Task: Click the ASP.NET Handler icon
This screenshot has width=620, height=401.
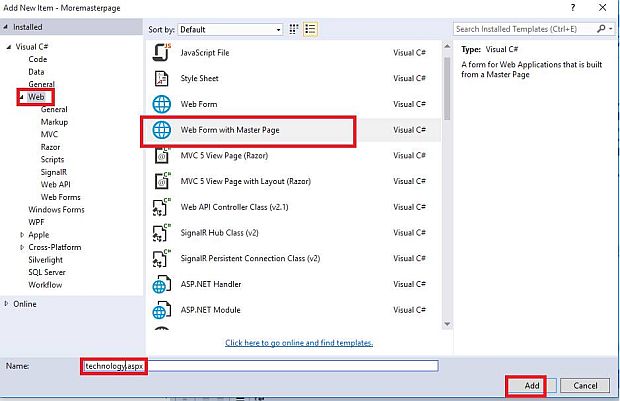Action: click(162, 284)
